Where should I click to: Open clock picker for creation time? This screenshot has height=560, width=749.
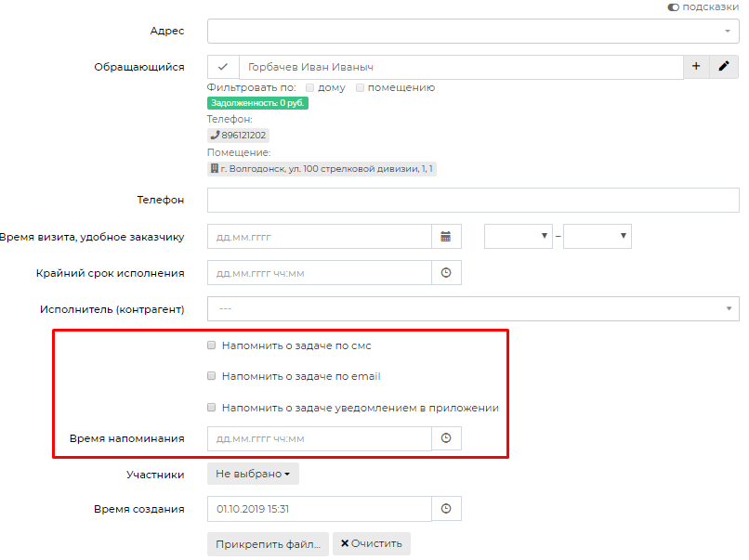pos(446,508)
